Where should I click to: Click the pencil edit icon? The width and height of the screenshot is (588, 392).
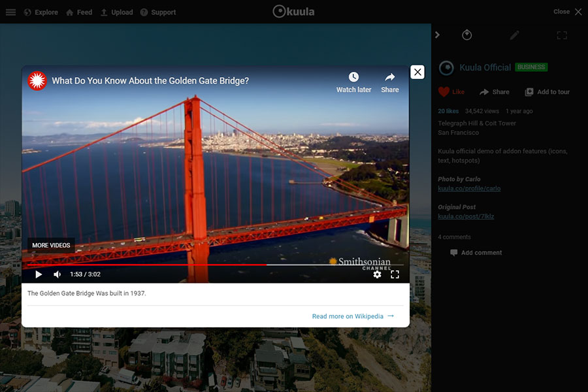[515, 35]
